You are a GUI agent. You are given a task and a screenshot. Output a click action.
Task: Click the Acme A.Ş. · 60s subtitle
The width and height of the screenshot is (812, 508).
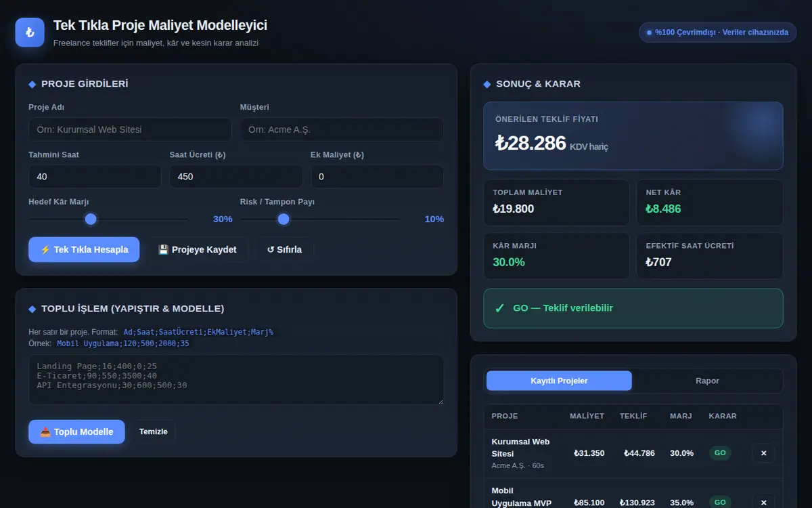tap(518, 466)
